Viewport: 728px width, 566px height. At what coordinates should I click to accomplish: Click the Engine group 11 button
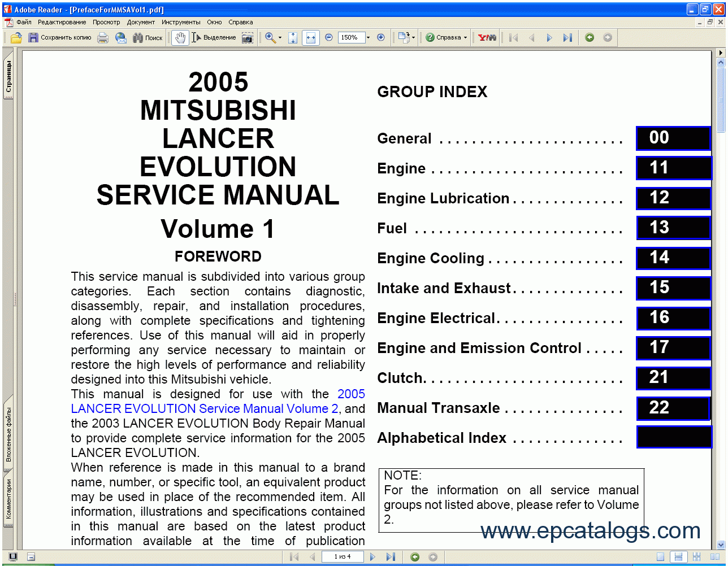click(x=673, y=168)
